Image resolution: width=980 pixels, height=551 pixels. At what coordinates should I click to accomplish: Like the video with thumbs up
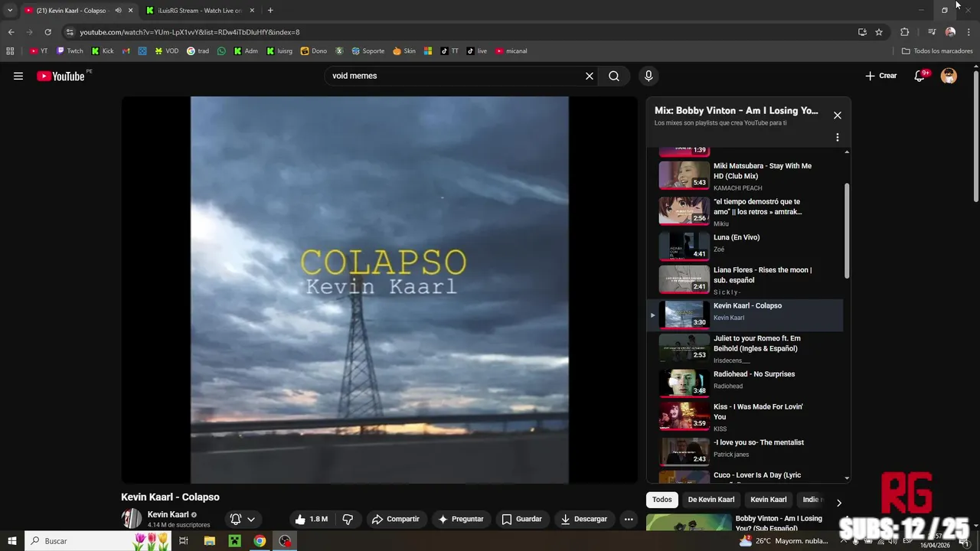point(311,519)
